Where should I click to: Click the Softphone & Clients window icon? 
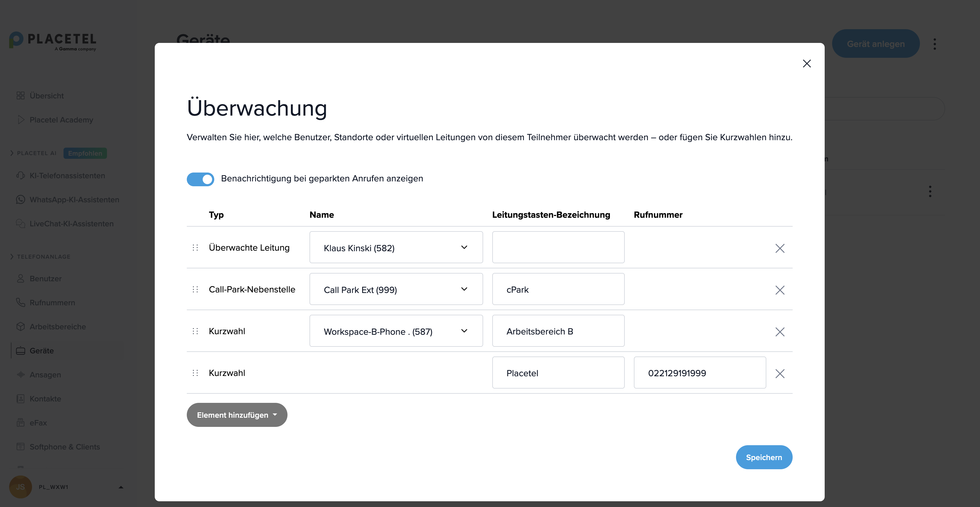coord(21,446)
